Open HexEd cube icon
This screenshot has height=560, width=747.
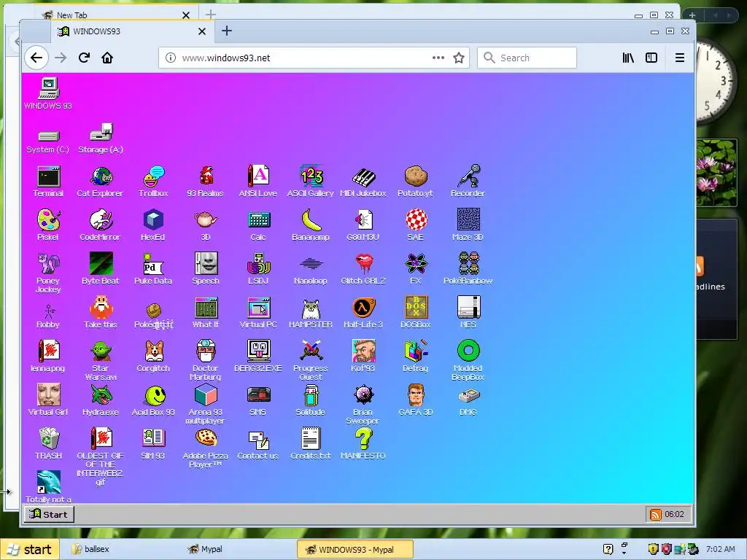click(x=153, y=225)
